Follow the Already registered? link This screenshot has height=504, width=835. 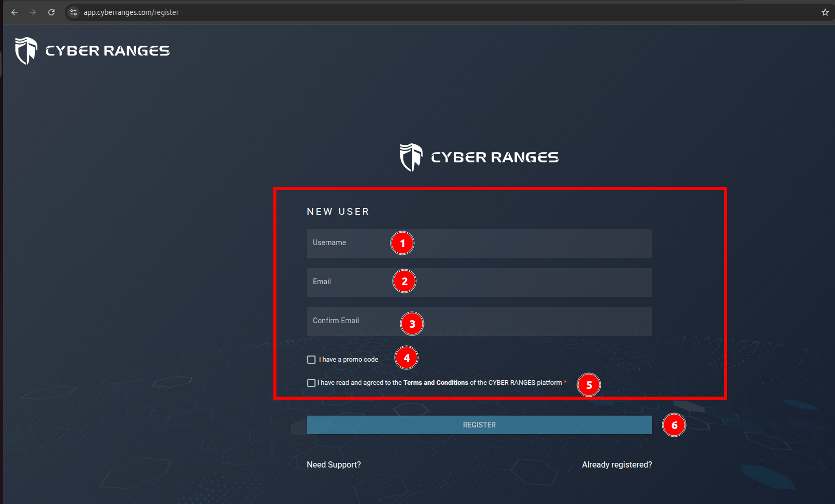(617, 464)
